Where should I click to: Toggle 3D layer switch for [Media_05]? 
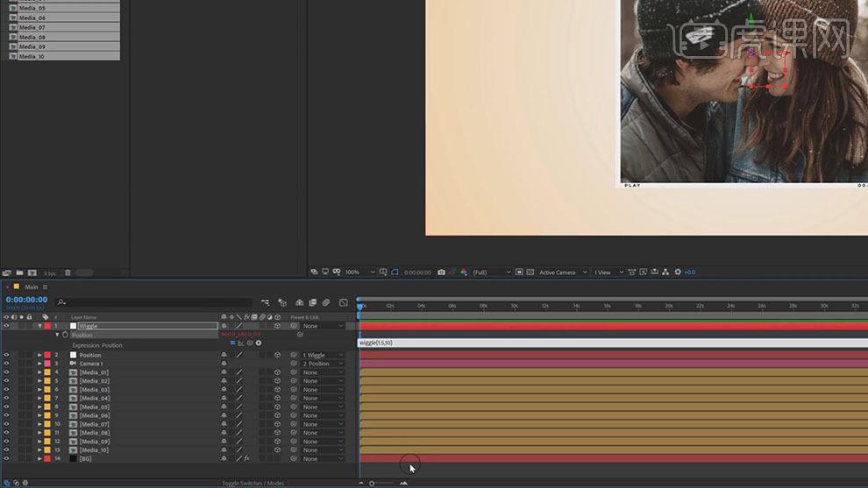pos(277,407)
